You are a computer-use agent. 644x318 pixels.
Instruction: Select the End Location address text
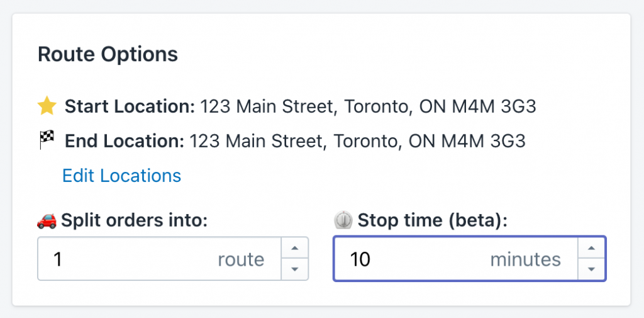(x=357, y=140)
